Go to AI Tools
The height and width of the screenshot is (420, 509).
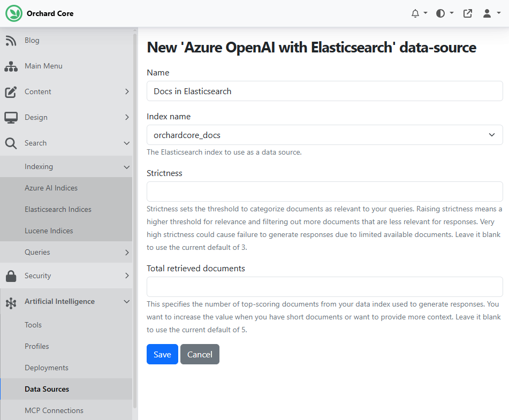click(x=33, y=325)
